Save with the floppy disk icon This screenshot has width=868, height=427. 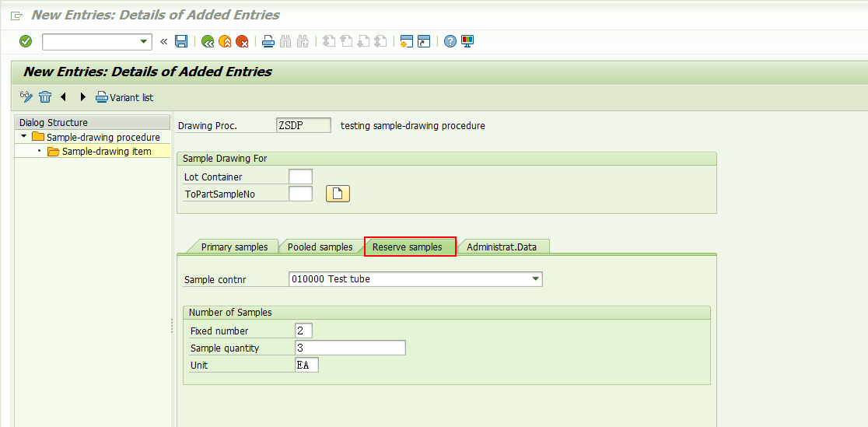pyautogui.click(x=181, y=41)
